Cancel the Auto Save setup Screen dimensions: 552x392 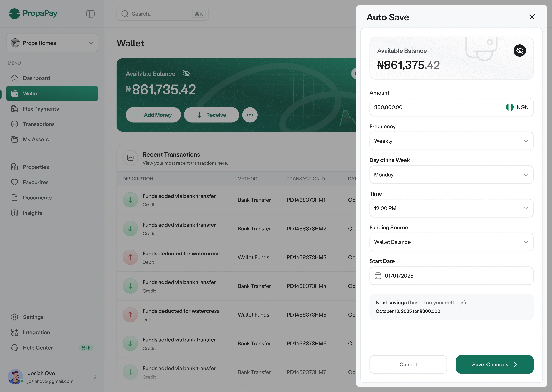point(408,364)
